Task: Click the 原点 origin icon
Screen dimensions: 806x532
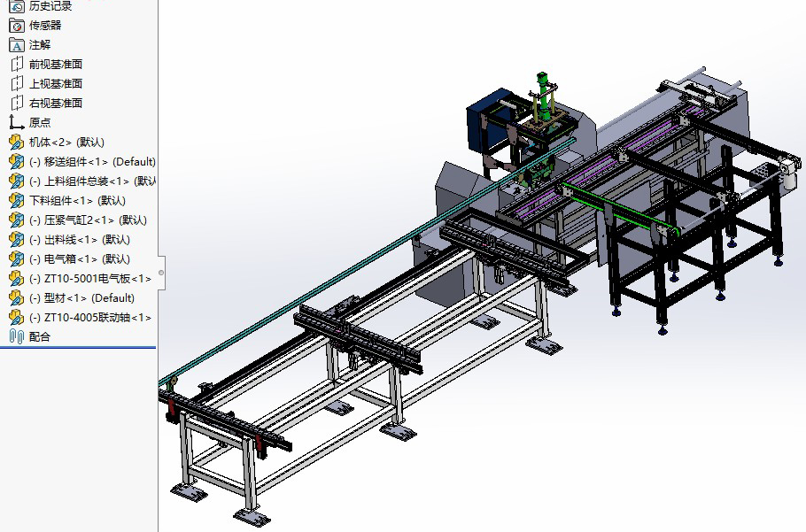Action: 17,123
